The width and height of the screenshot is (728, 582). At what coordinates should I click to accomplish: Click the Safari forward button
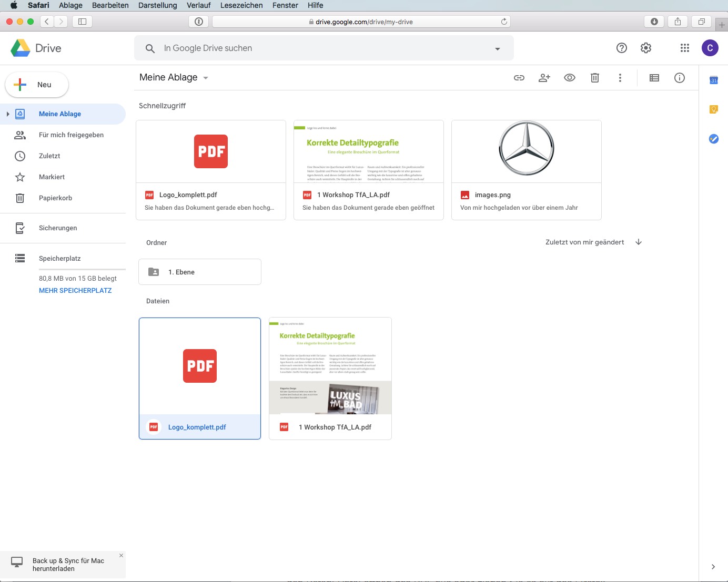tap(61, 22)
